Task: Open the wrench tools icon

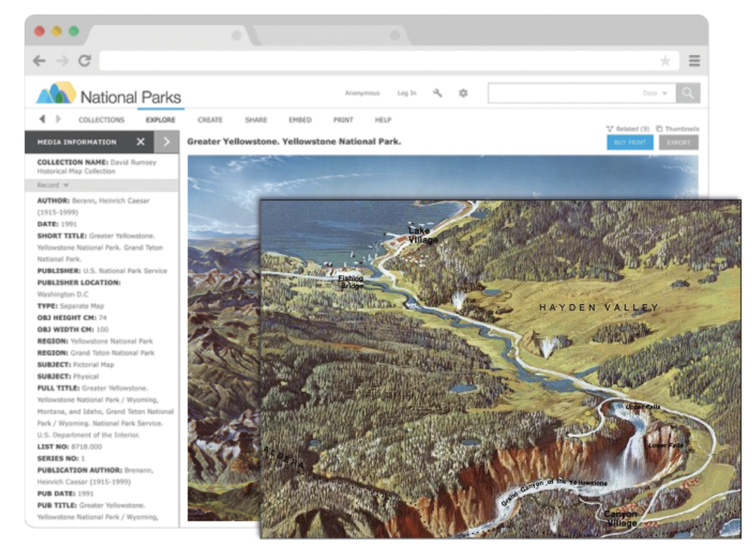Action: [x=437, y=93]
